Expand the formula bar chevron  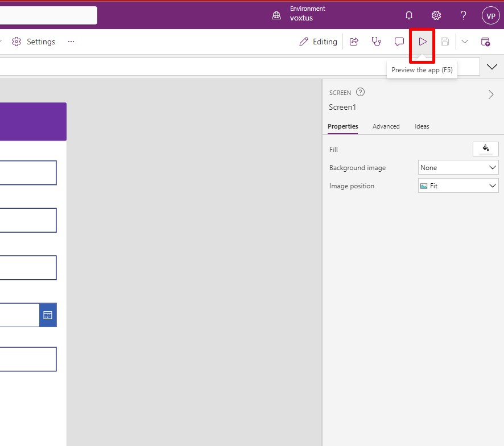492,67
